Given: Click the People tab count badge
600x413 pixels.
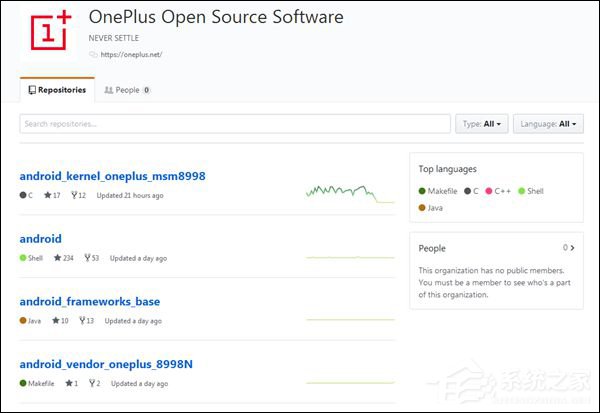Looking at the screenshot, I should [x=146, y=90].
